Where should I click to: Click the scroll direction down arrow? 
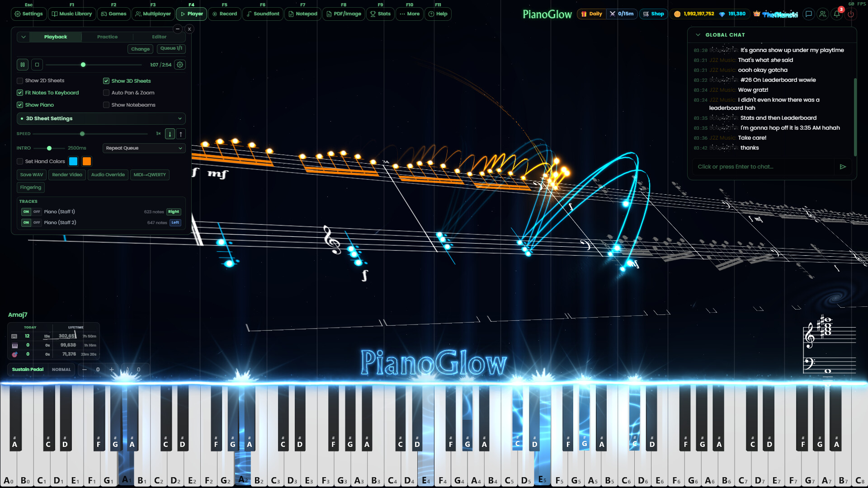pos(170,134)
